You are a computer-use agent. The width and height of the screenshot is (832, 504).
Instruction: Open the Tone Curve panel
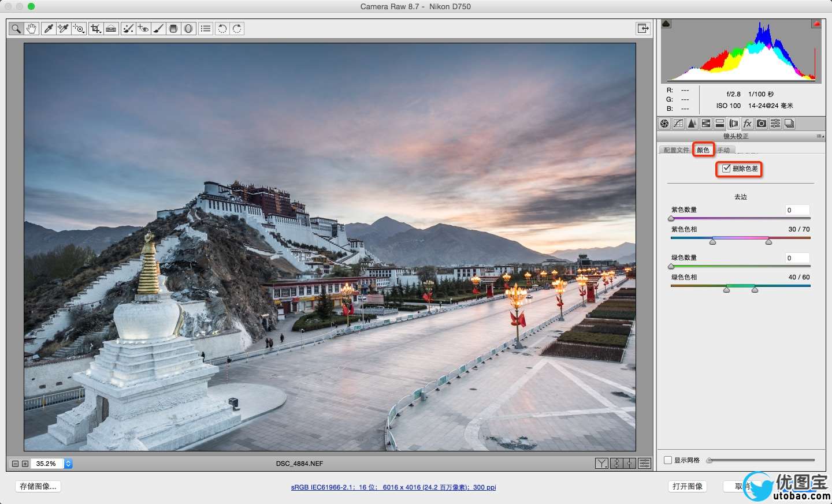coord(678,124)
